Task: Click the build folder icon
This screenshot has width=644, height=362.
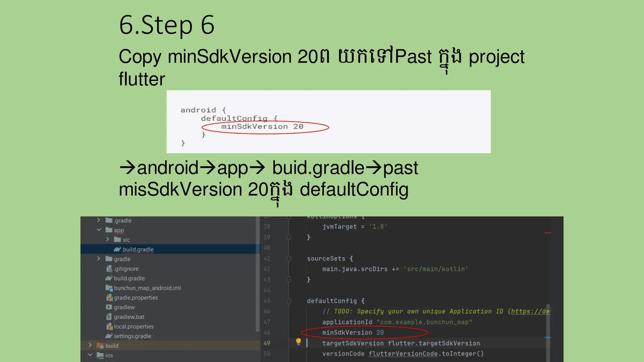Action: point(100,346)
